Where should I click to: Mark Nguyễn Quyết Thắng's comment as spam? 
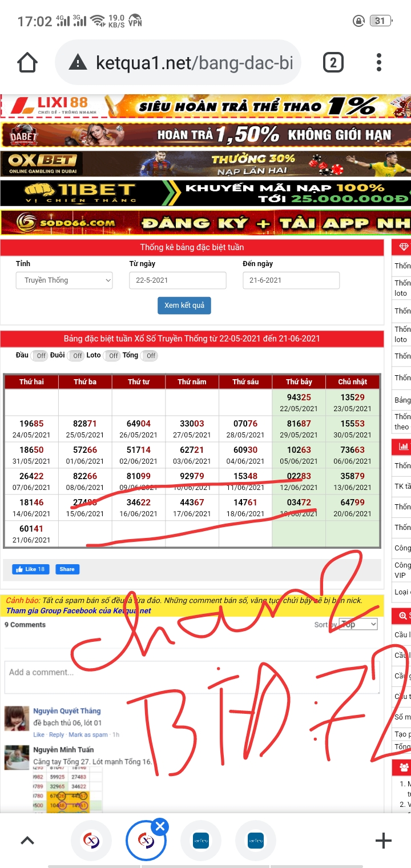(88, 734)
